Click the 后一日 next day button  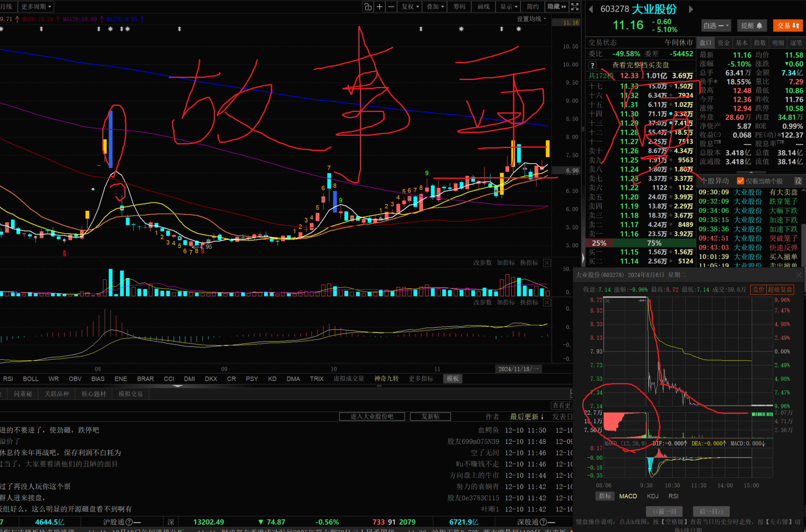pos(711,511)
